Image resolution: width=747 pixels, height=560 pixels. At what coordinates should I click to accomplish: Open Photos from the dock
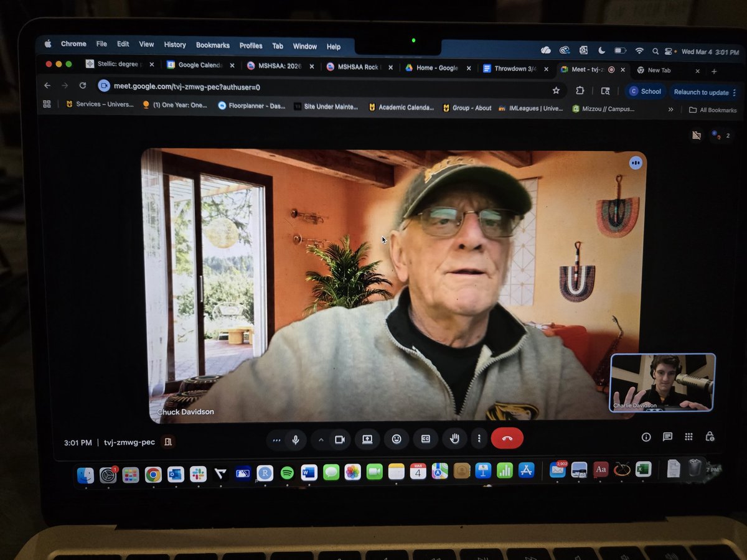[x=353, y=472]
